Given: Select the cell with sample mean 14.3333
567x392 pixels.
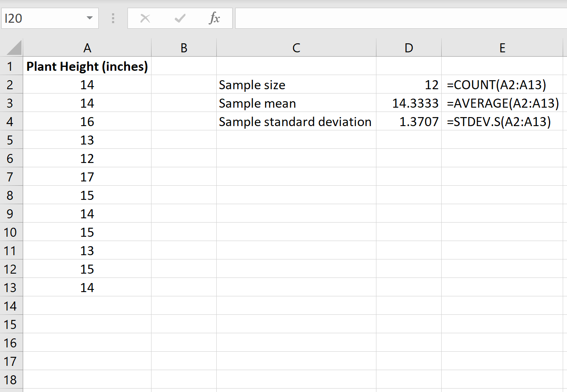Looking at the screenshot, I should click(409, 103).
